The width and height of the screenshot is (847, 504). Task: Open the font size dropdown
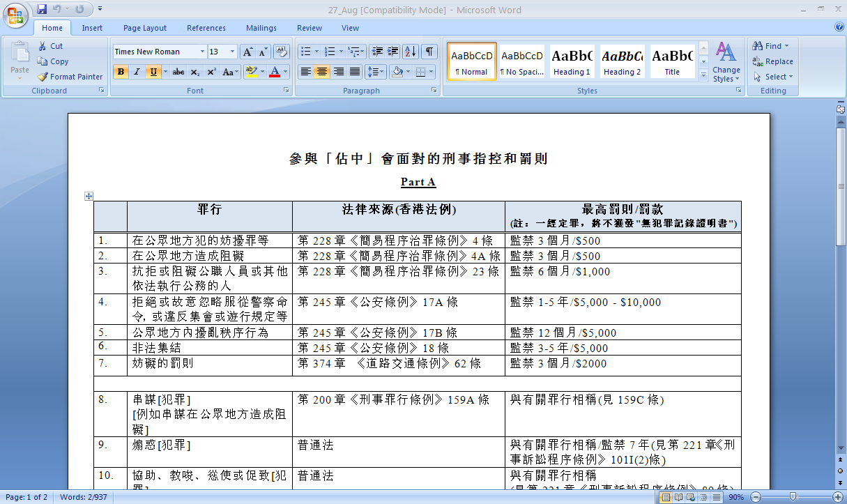pos(231,52)
